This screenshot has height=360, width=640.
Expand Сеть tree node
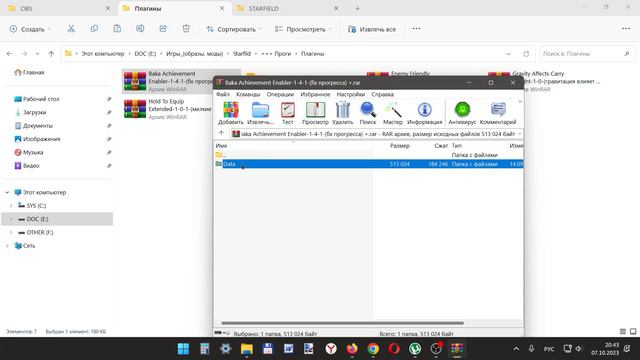point(7,246)
